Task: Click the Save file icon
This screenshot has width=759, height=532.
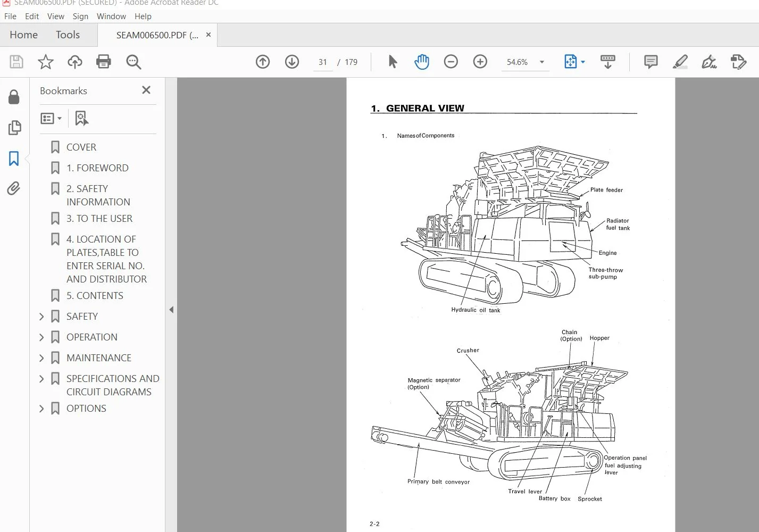Action: click(16, 62)
